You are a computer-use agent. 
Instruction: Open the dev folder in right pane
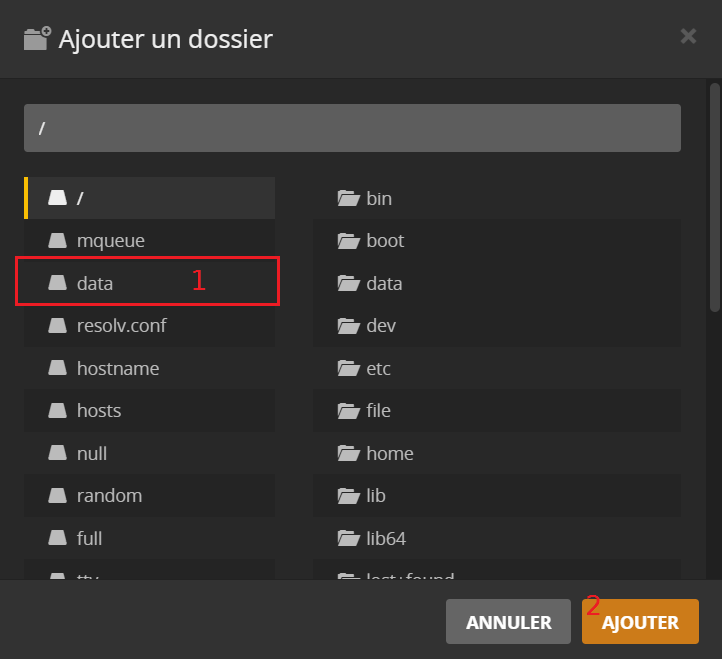pyautogui.click(x=380, y=326)
